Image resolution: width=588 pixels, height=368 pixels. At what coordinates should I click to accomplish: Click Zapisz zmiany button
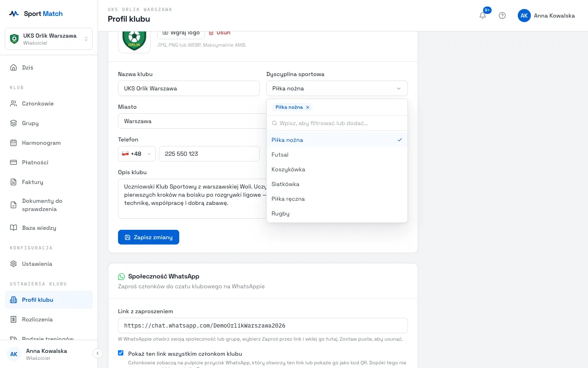149,237
